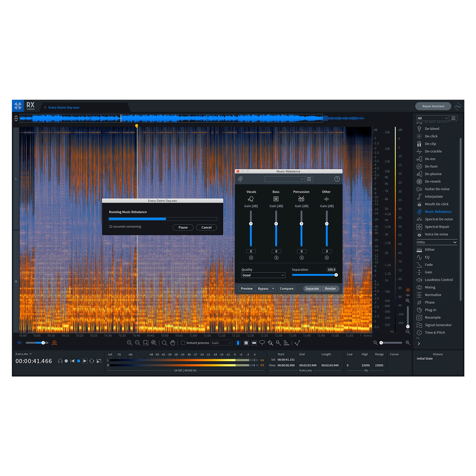The height and width of the screenshot is (476, 476).
Task: Cancel the running Music Rebalance
Action: (206, 227)
